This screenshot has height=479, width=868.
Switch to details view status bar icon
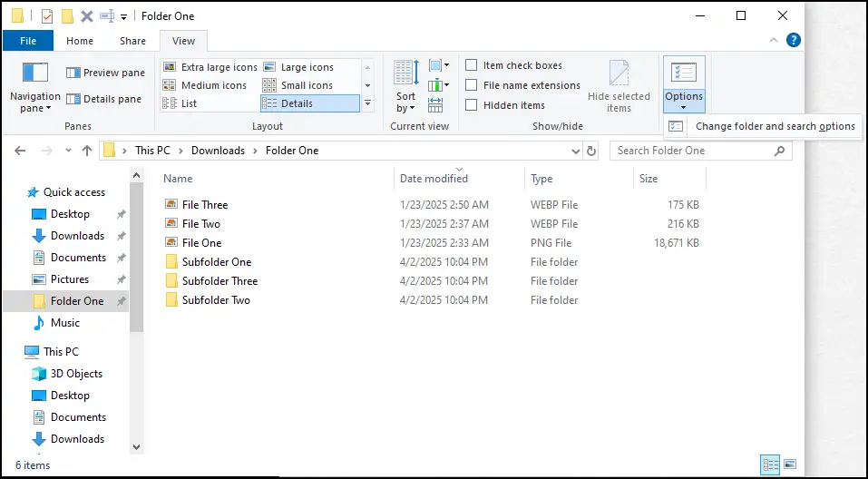[x=770, y=464]
